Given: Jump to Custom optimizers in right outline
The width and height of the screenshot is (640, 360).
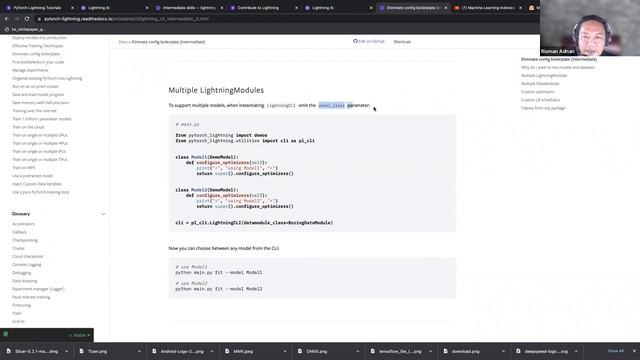Looking at the screenshot, I should (538, 92).
